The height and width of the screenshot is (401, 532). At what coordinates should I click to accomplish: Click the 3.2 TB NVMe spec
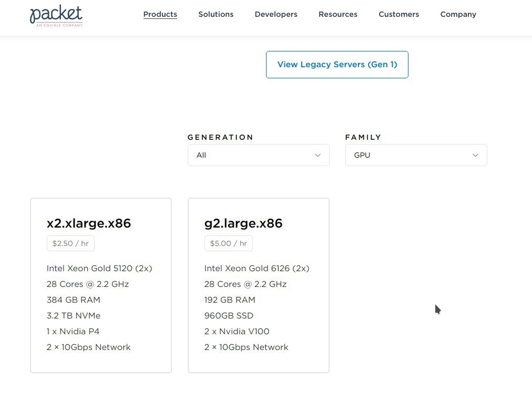[74, 315]
